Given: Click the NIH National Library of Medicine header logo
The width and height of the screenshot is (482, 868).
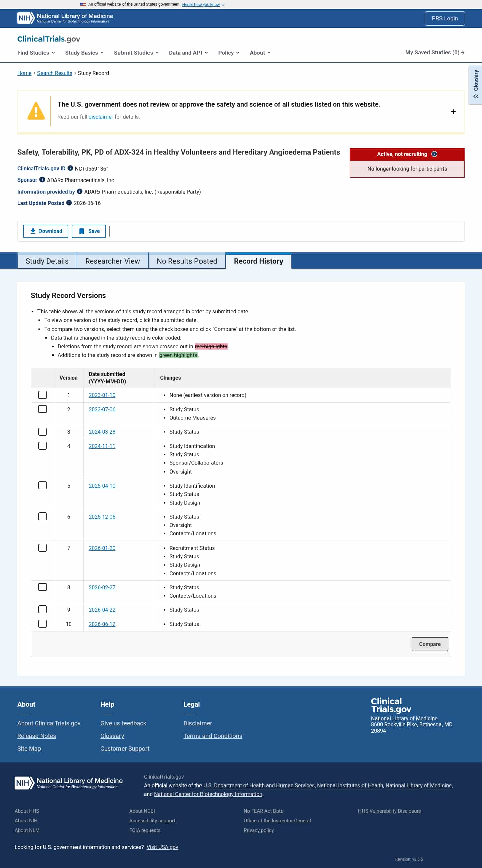Looking at the screenshot, I should (x=65, y=18).
